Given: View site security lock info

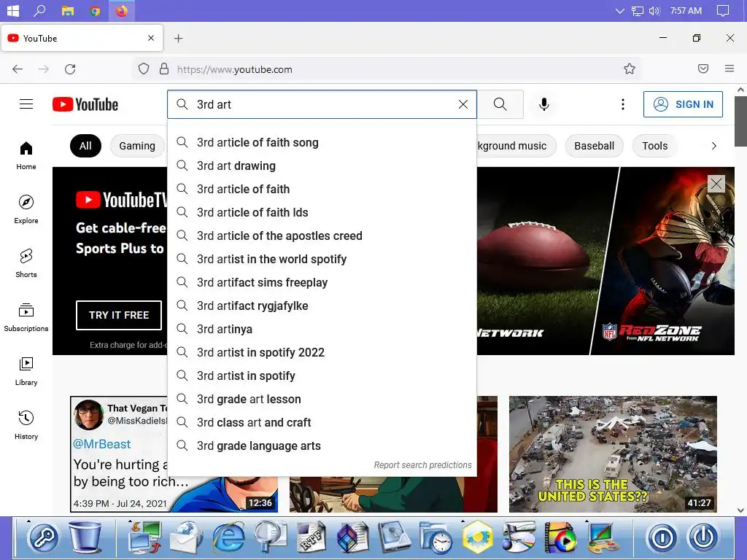Looking at the screenshot, I should [x=164, y=69].
